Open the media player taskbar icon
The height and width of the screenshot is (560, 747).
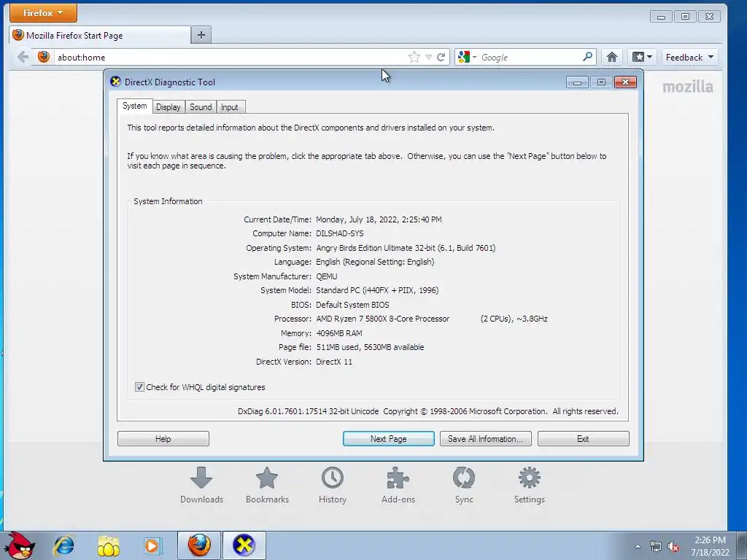[152, 545]
